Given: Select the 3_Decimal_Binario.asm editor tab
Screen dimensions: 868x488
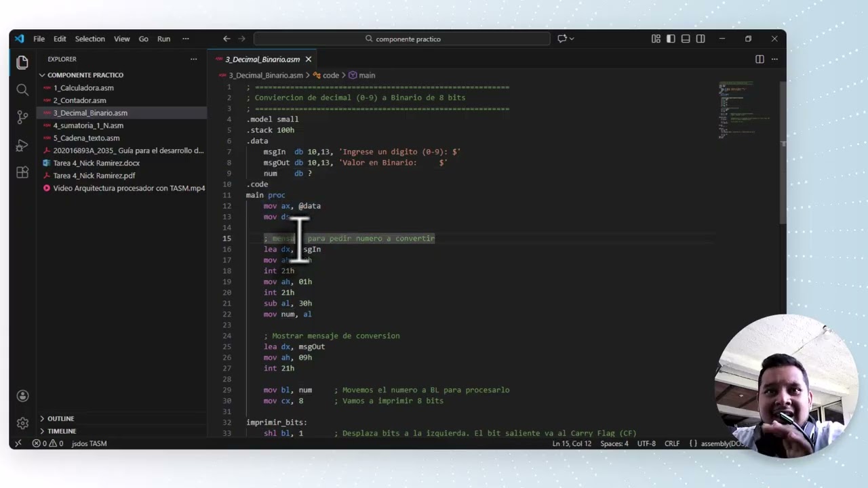Looking at the screenshot, I should (x=262, y=60).
